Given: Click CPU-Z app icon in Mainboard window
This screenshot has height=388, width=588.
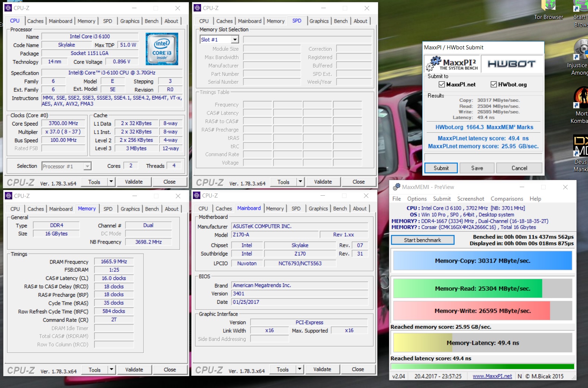Looking at the screenshot, I should coord(197,195).
